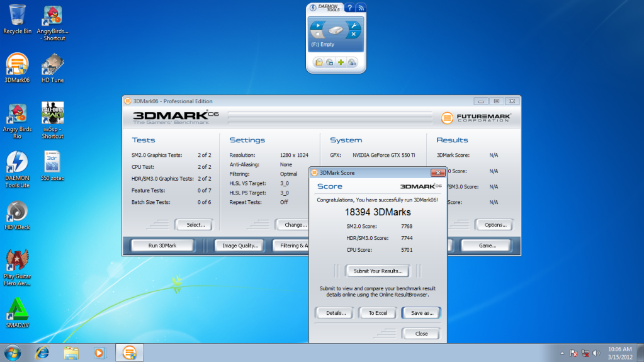Click the green plus add-drive icon

coord(341,62)
